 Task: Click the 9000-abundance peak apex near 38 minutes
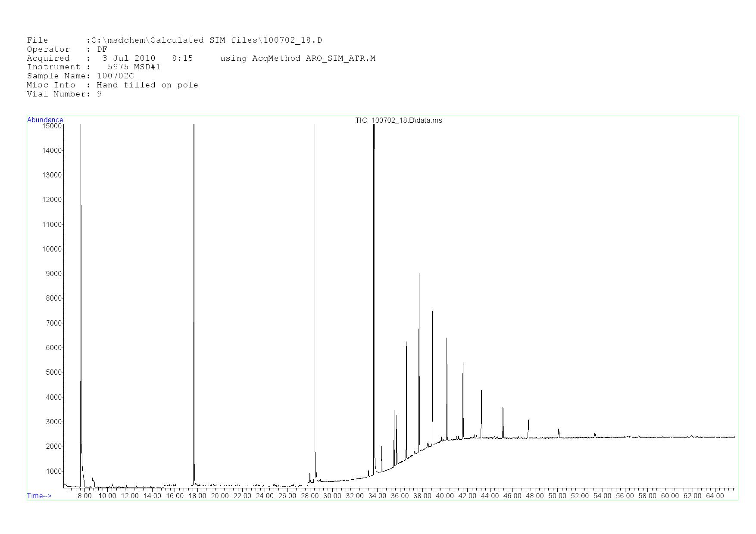[x=419, y=274]
